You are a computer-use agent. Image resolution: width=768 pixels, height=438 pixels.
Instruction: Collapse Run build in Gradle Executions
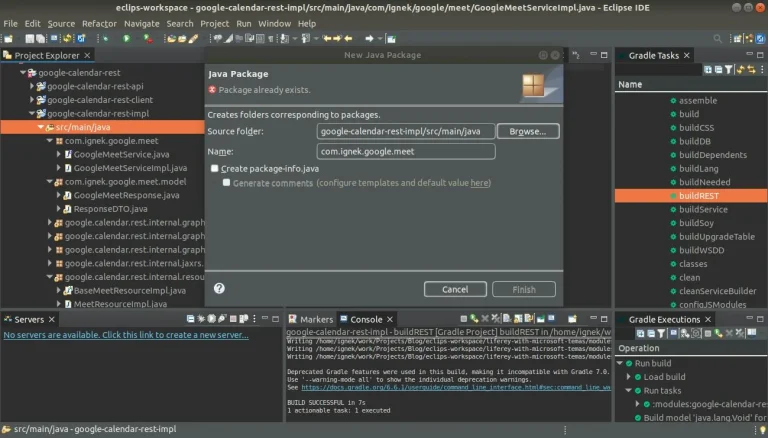pyautogui.click(x=620, y=363)
